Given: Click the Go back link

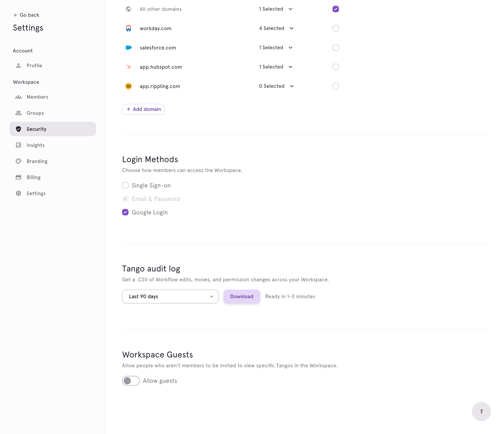Looking at the screenshot, I should 26,15.
